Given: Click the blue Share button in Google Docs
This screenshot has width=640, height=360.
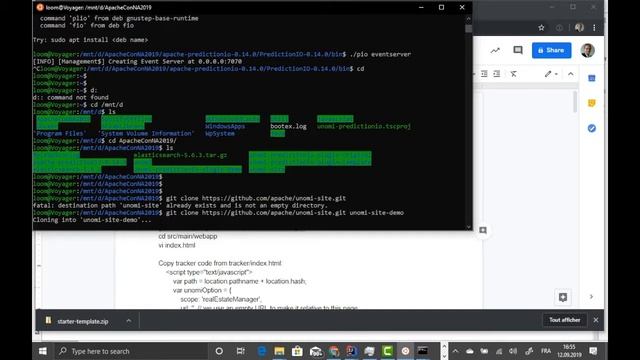Looking at the screenshot, I should point(551,50).
